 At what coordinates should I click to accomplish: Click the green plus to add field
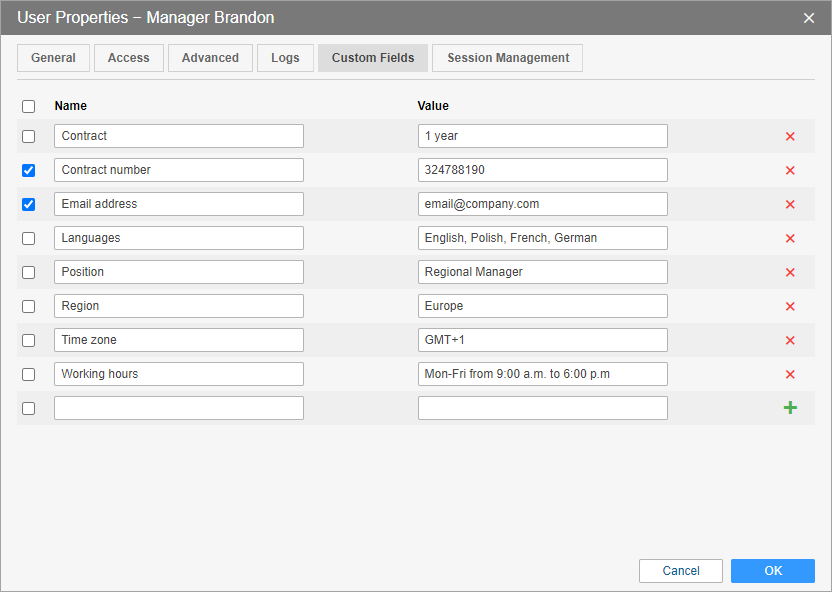pos(790,408)
